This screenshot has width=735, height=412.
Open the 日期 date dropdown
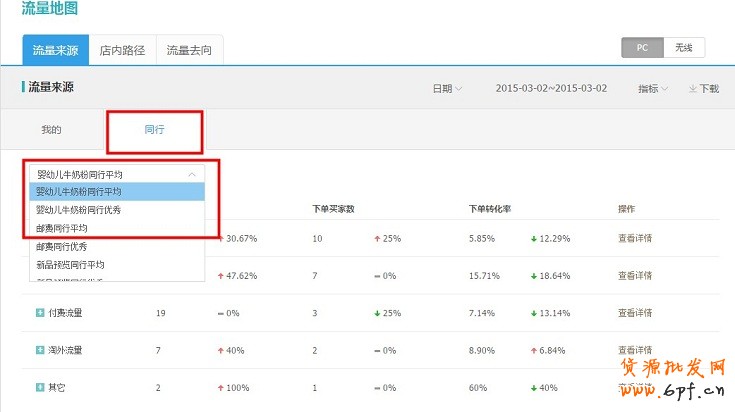446,89
